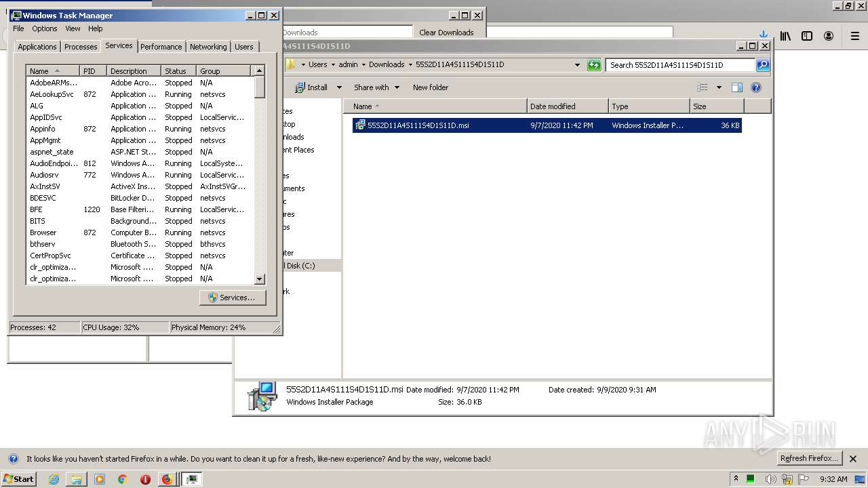The width and height of the screenshot is (868, 488).
Task: Open Firefox Library icon
Action: tap(785, 36)
